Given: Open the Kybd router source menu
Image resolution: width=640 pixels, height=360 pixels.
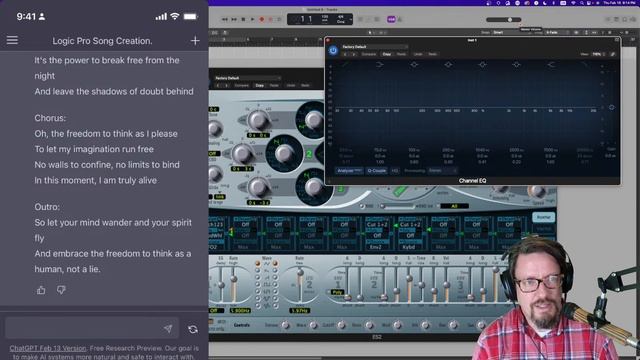Looking at the screenshot, I should pos(409,247).
